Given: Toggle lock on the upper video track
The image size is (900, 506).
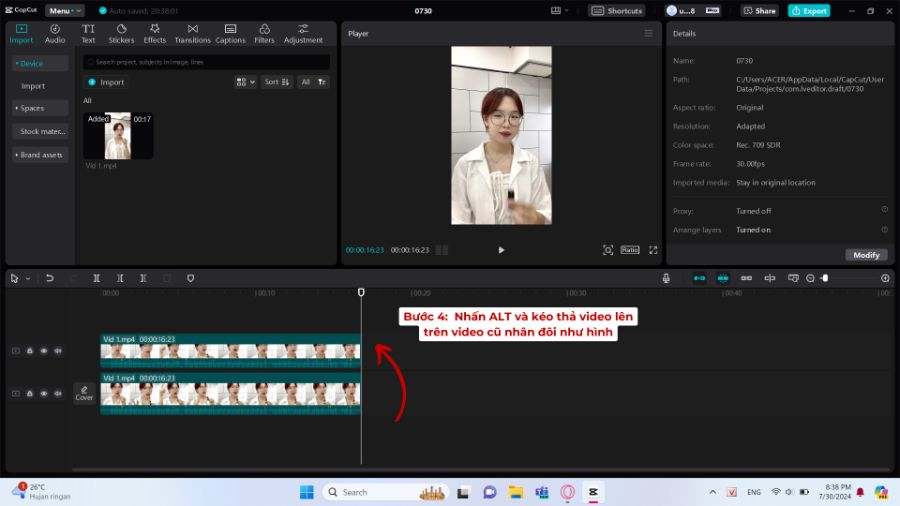Looking at the screenshot, I should pos(30,351).
